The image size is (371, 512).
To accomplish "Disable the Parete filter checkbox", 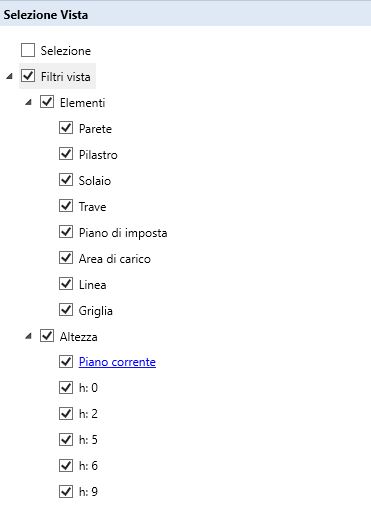I will 66,128.
